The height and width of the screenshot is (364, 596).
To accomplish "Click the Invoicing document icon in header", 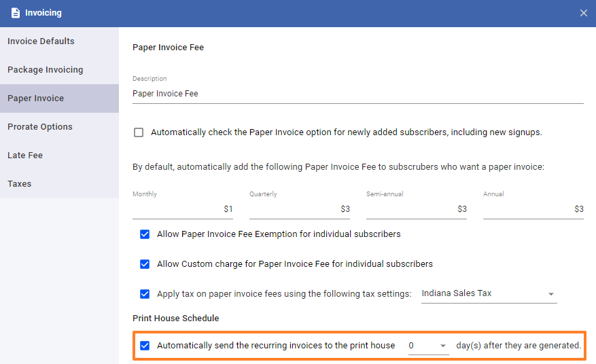I will (x=15, y=13).
